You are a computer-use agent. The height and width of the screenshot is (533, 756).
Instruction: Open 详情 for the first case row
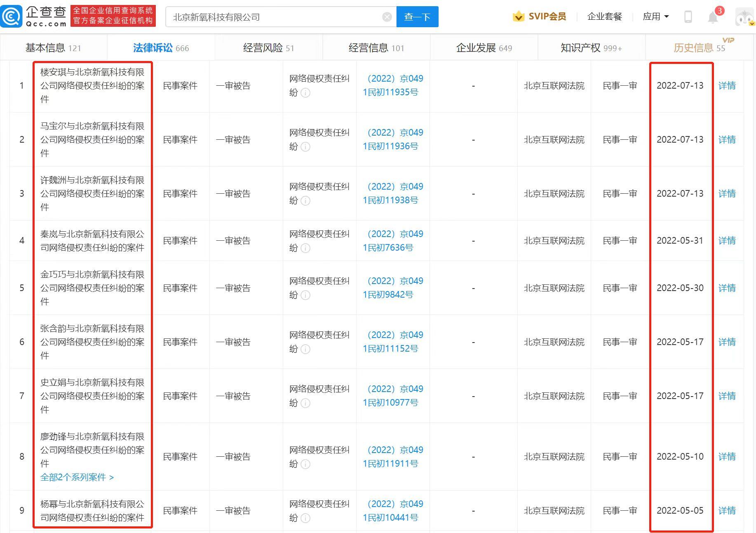727,86
